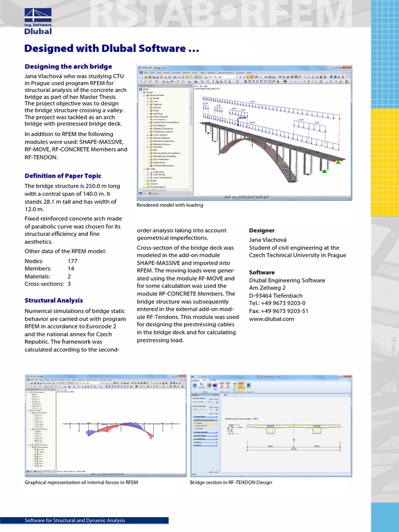Open the www.dlubal.com link
Image resolution: width=399 pixels, height=532 pixels.
coord(271,319)
